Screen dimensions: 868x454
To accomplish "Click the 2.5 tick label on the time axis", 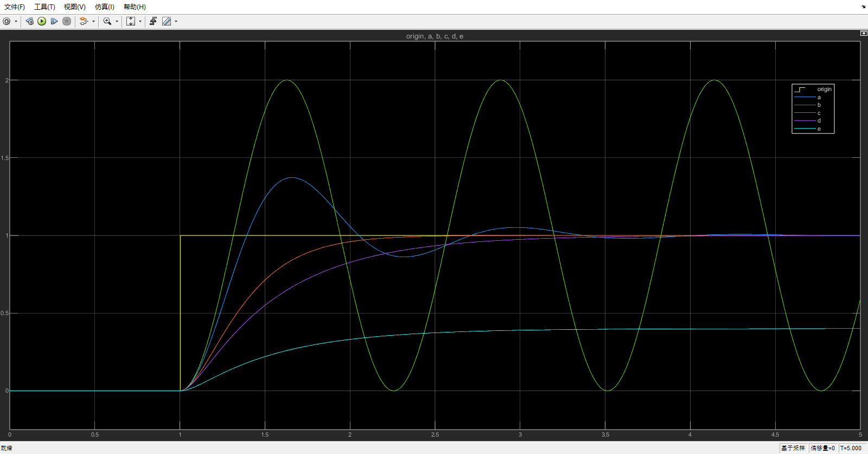I will [435, 434].
